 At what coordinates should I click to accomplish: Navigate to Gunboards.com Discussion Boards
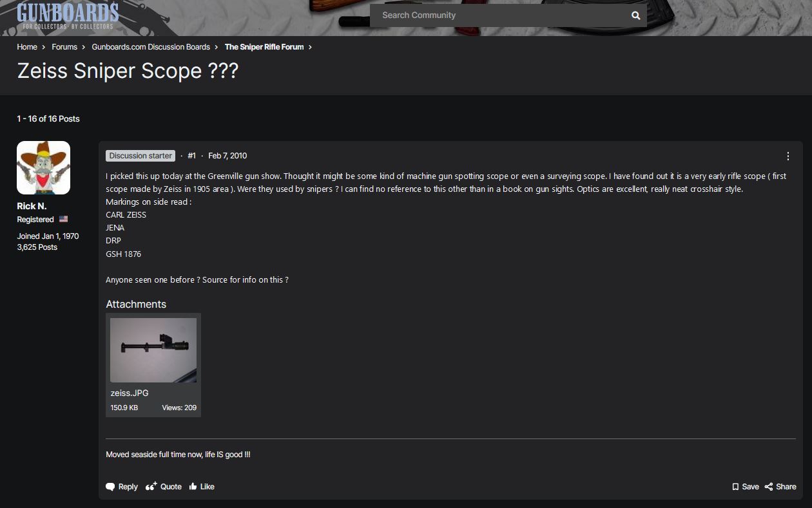click(151, 47)
